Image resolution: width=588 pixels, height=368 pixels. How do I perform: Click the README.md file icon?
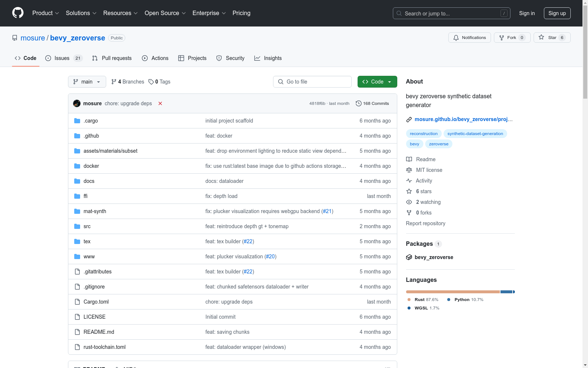pyautogui.click(x=77, y=332)
